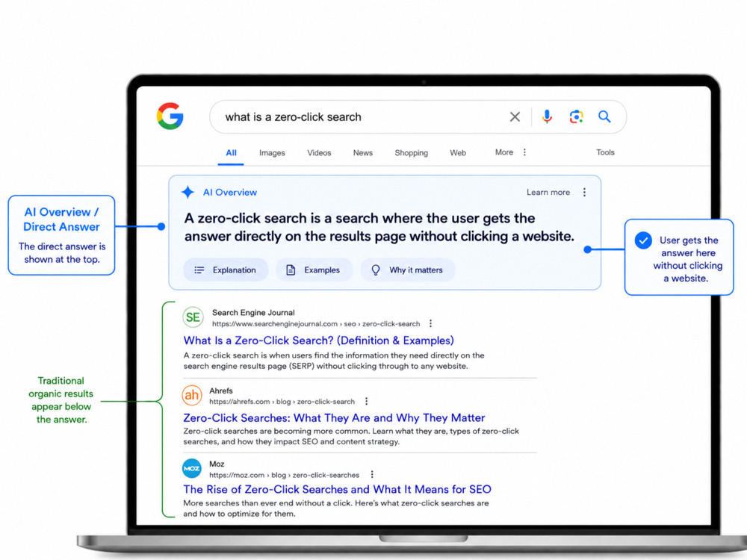Open options menu for Search Engine Journal result

tap(431, 324)
